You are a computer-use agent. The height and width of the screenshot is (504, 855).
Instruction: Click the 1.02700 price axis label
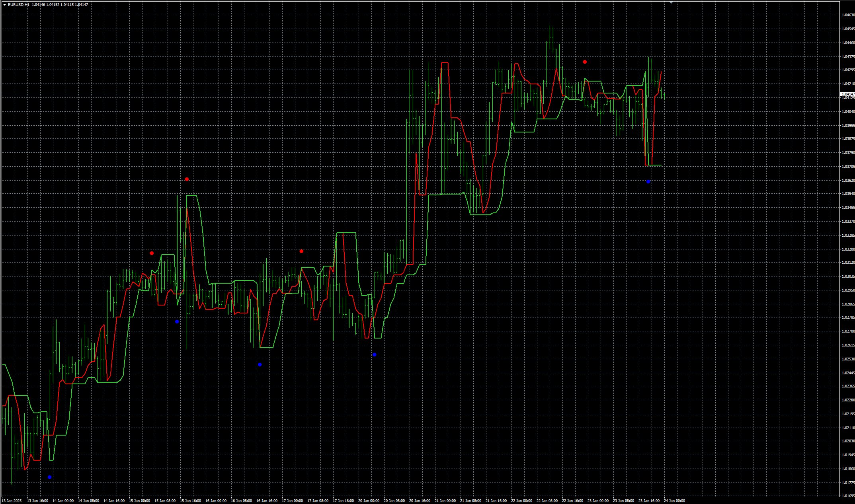click(848, 331)
